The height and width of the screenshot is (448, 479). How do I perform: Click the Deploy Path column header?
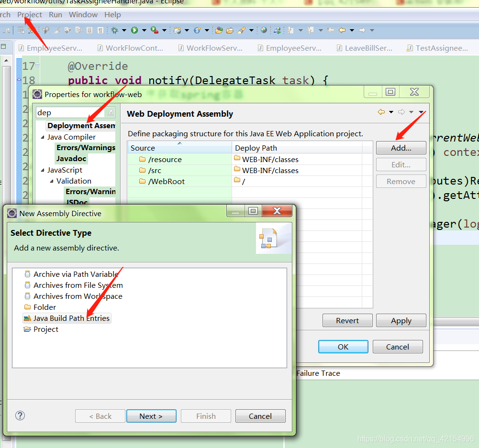point(297,148)
